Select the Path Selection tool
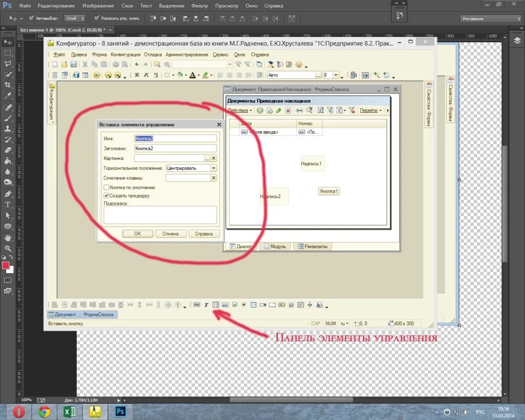Viewport: 525px width, 420px height. pos(8,215)
